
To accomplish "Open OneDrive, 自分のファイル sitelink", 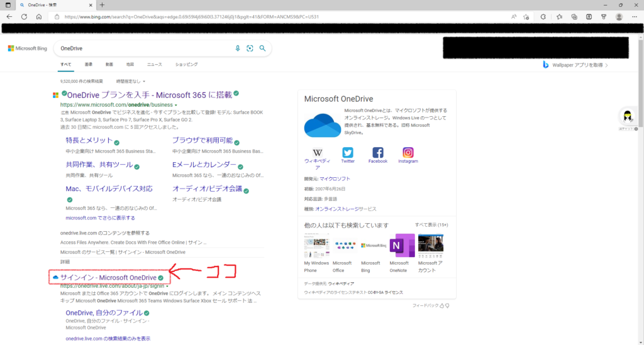I will click(104, 312).
